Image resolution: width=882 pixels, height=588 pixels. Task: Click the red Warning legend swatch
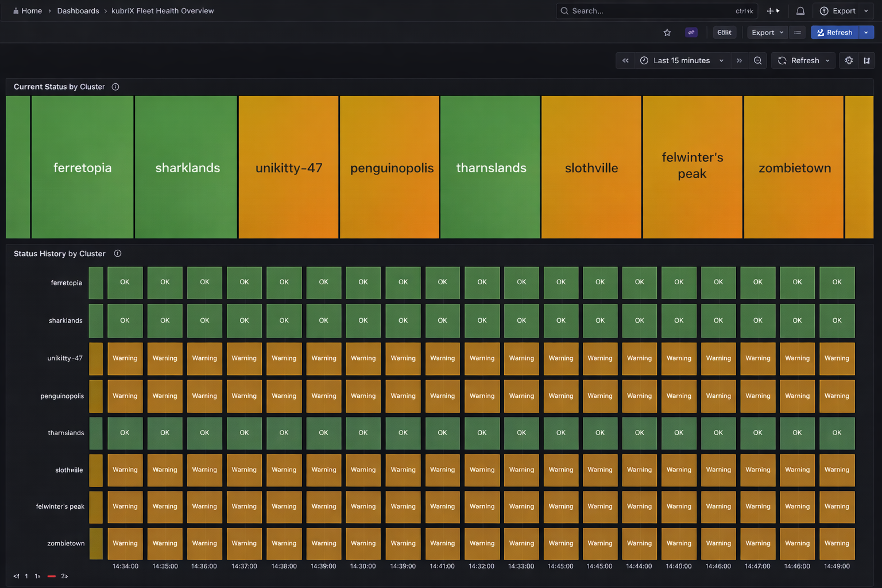pyautogui.click(x=51, y=576)
